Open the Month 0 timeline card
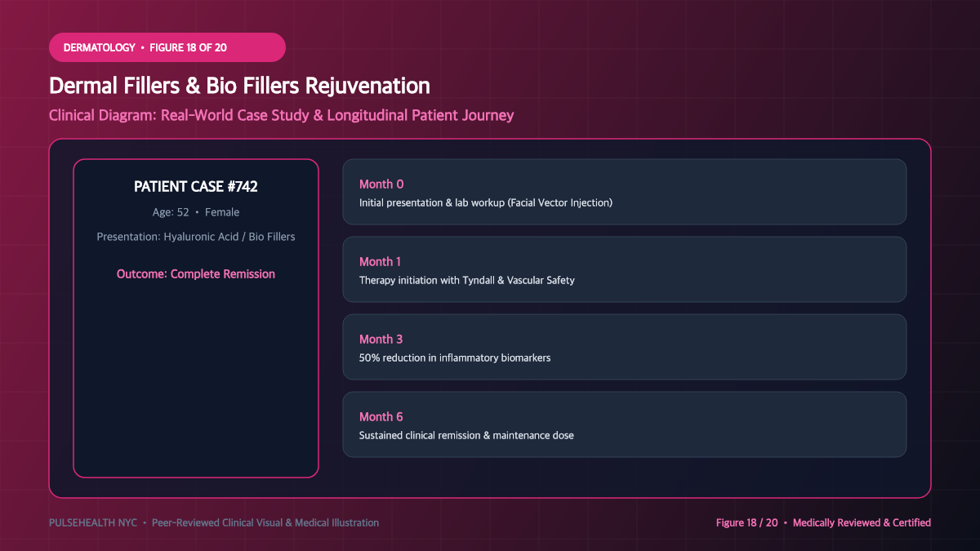 (624, 192)
